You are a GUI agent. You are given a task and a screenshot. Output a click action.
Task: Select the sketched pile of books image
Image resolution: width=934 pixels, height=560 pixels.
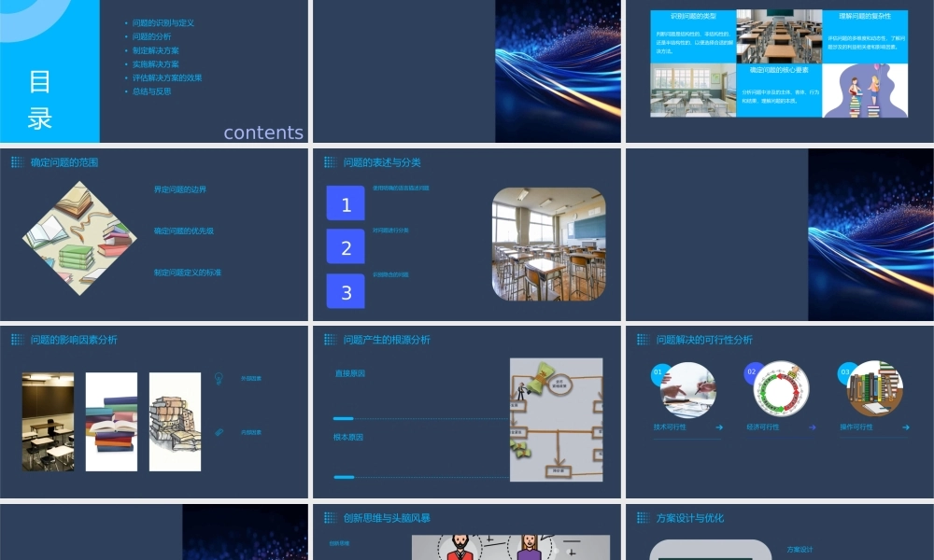point(176,422)
